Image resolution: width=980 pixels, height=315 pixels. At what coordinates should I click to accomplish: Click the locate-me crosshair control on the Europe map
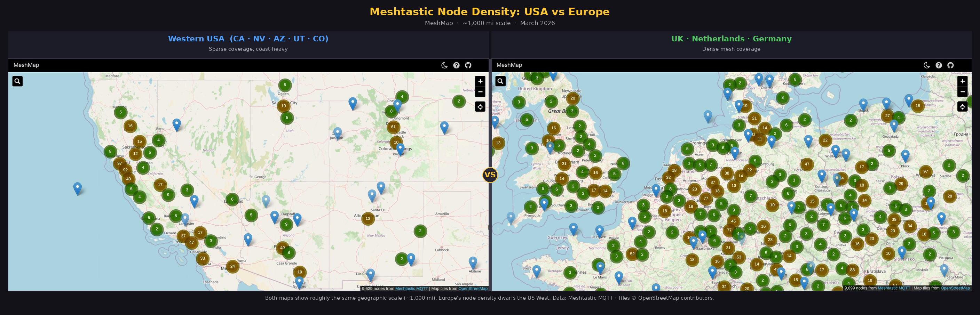click(x=963, y=107)
